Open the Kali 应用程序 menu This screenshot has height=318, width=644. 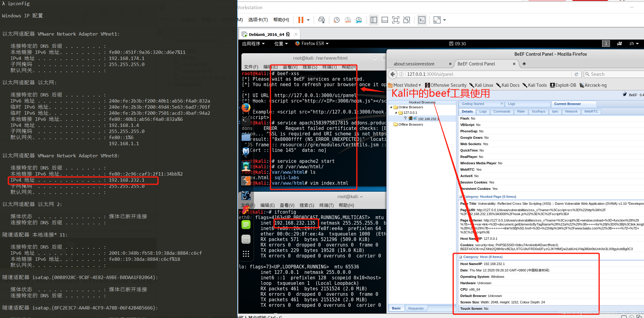click(x=253, y=44)
